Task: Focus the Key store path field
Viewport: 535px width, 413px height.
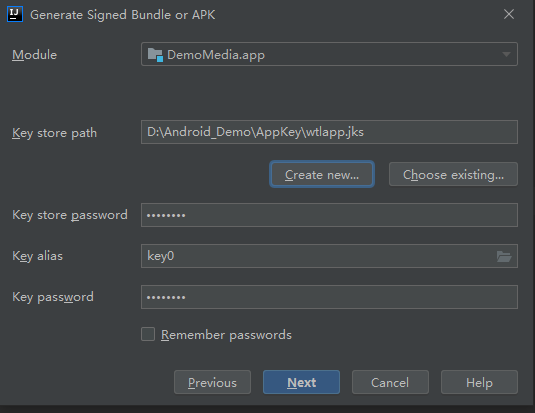Action: tap(329, 132)
